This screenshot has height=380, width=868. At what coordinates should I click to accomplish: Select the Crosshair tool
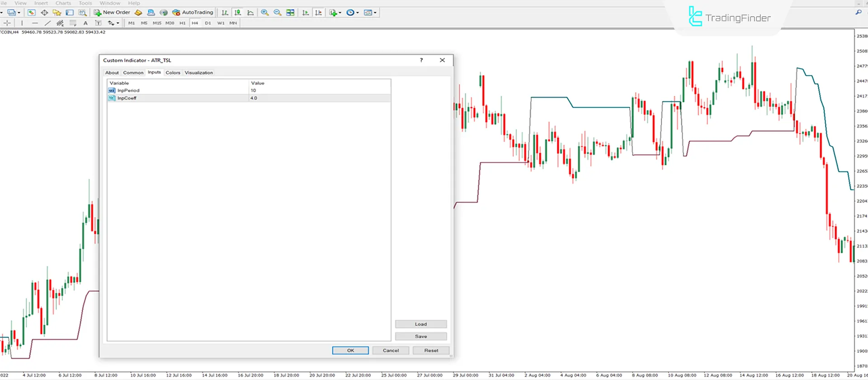click(7, 23)
